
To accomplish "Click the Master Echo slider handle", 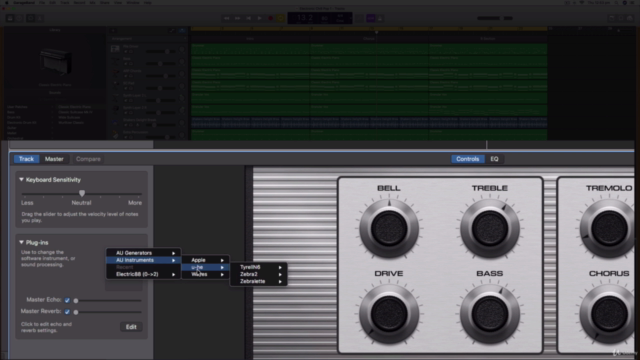I will [x=76, y=301].
